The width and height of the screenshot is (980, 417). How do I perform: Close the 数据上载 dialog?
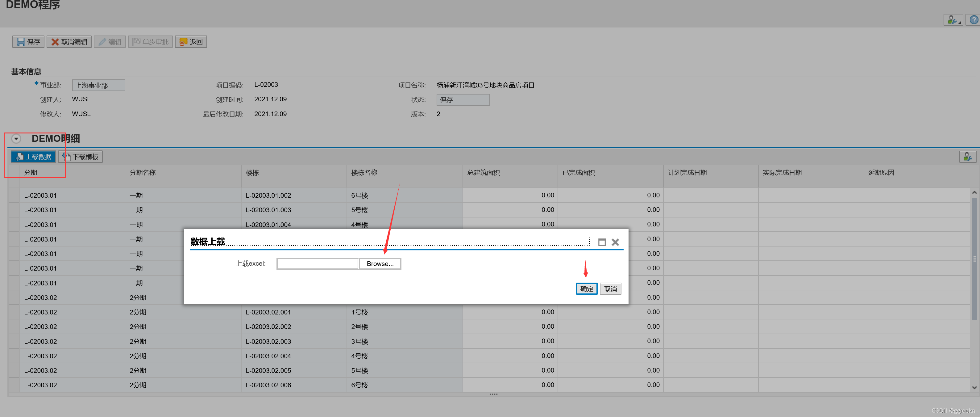tap(615, 242)
